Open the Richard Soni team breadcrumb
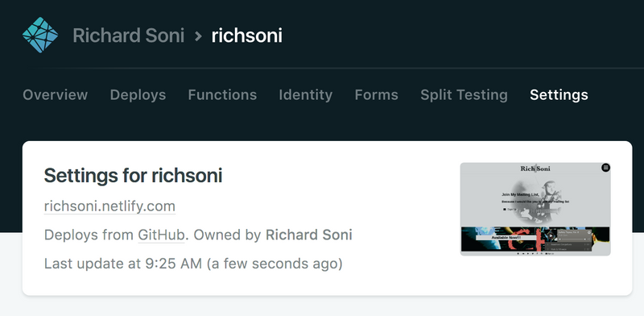 click(x=129, y=35)
